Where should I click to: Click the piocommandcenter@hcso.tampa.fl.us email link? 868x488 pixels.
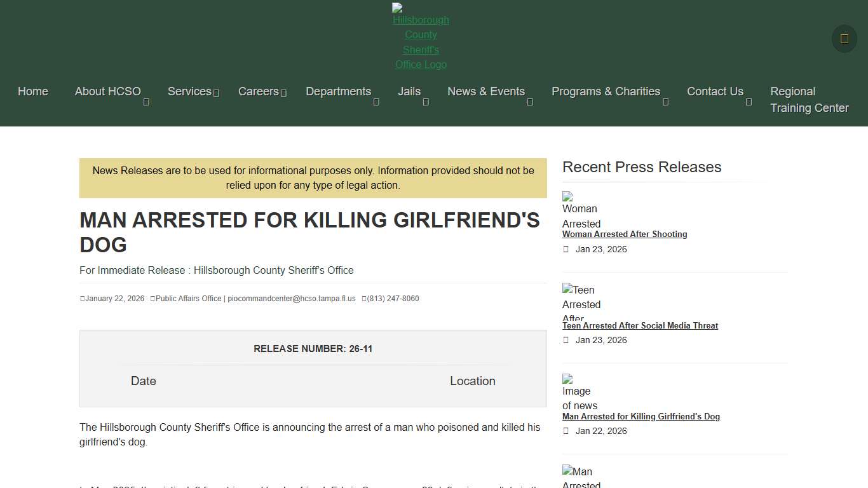click(292, 298)
